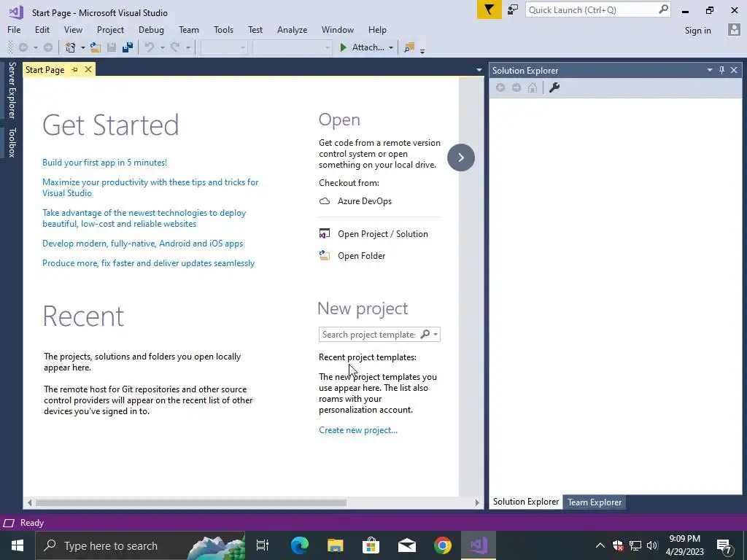The width and height of the screenshot is (747, 560).
Task: Click the Save All toolbar icon
Action: [x=127, y=47]
